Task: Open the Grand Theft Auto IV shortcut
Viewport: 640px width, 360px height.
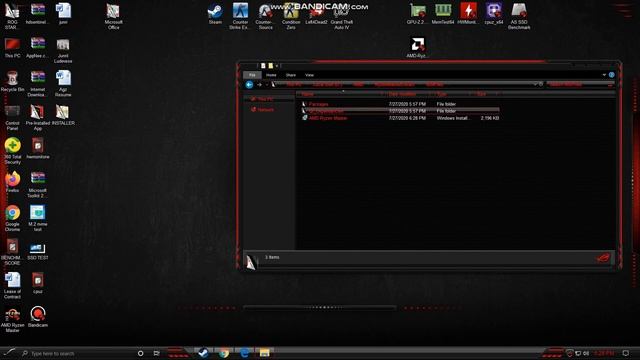Action: (x=342, y=16)
